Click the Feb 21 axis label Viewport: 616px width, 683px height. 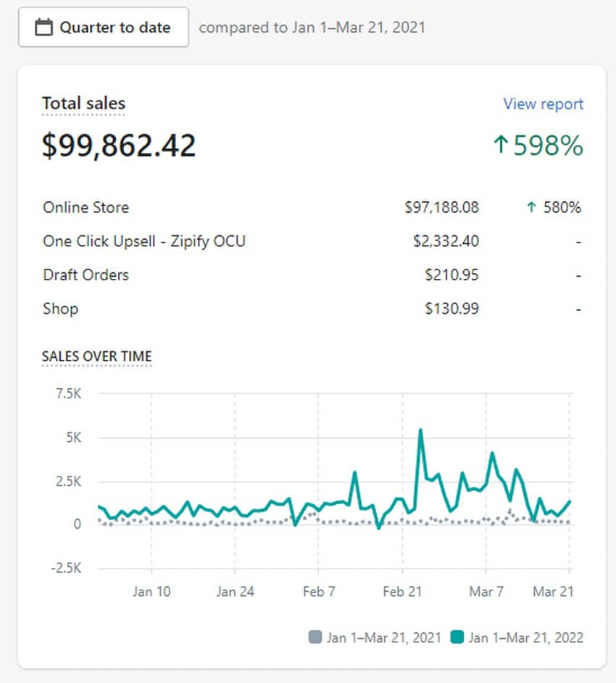pos(402,592)
